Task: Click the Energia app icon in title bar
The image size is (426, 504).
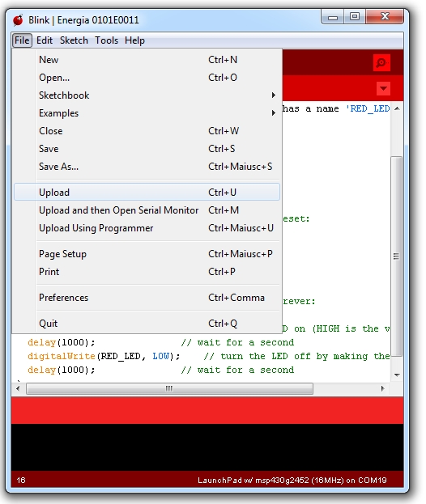Action: [x=18, y=20]
